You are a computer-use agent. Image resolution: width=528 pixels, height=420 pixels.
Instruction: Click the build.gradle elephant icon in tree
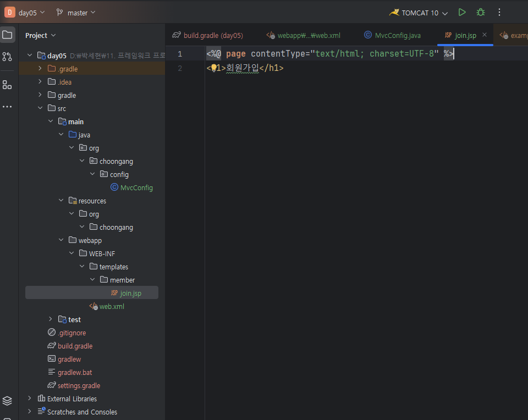52,346
